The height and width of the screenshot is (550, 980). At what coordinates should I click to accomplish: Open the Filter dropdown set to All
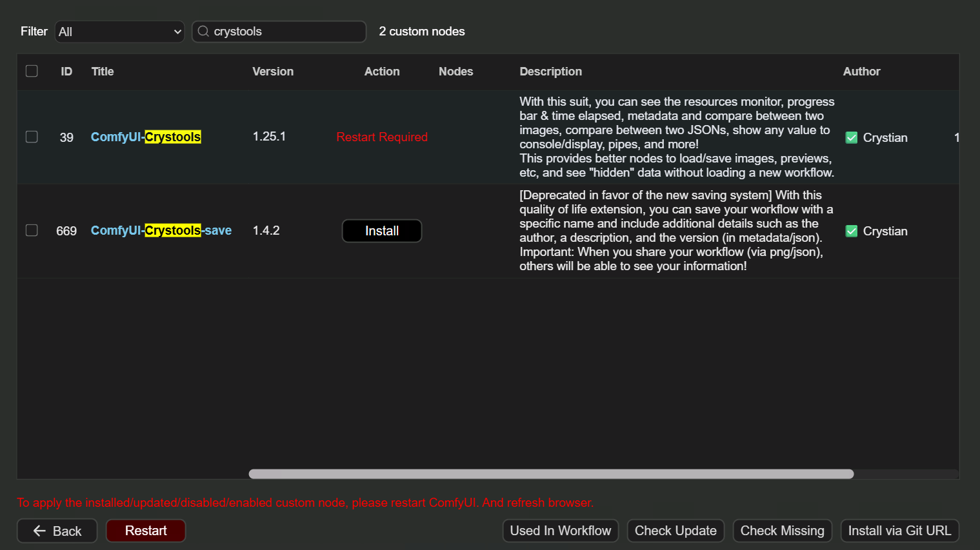120,32
